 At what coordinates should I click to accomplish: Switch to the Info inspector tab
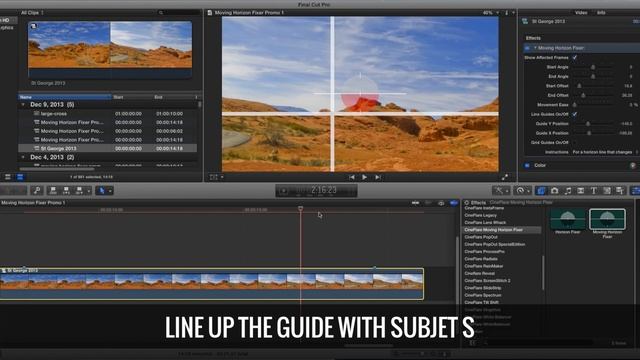coord(601,13)
